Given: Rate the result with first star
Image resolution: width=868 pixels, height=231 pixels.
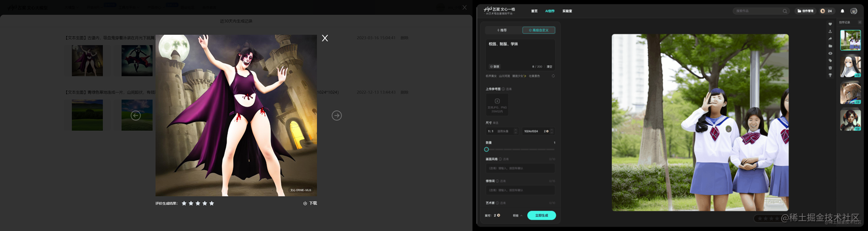Looking at the screenshot, I should click(184, 203).
